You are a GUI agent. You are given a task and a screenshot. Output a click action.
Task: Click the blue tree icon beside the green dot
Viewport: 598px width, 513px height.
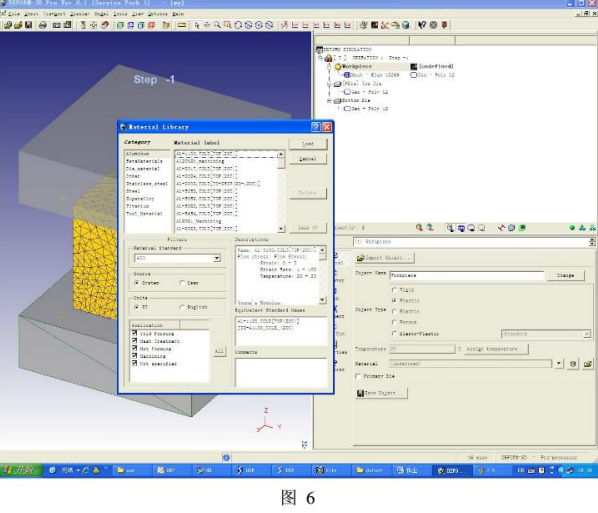tap(582, 228)
